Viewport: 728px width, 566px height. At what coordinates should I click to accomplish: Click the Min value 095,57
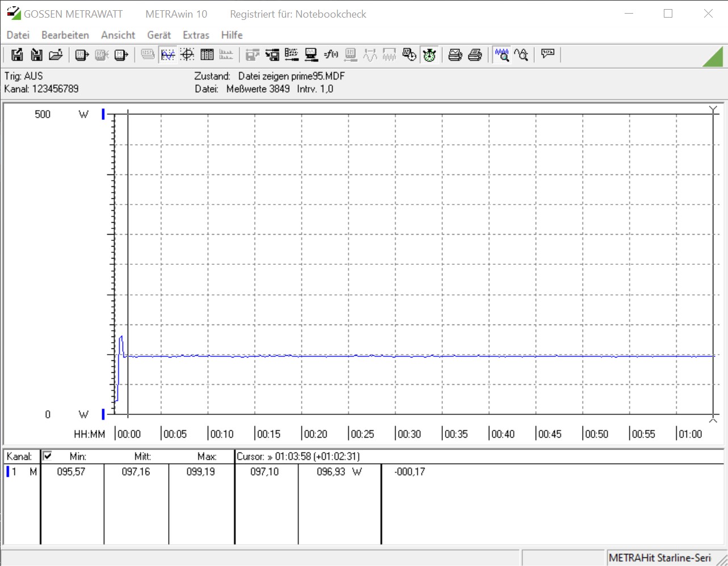tap(72, 472)
